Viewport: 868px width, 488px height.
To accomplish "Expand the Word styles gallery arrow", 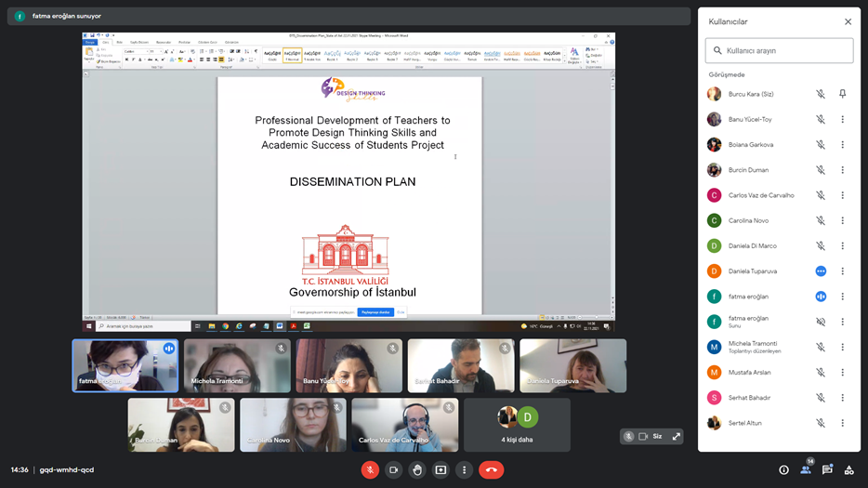I will (564, 61).
